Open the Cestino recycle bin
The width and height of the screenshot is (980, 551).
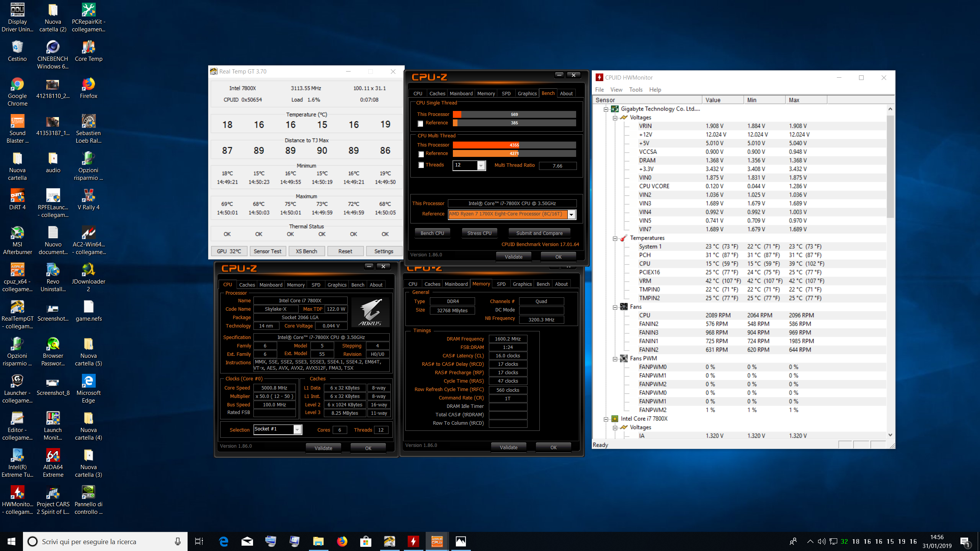pos(17,51)
